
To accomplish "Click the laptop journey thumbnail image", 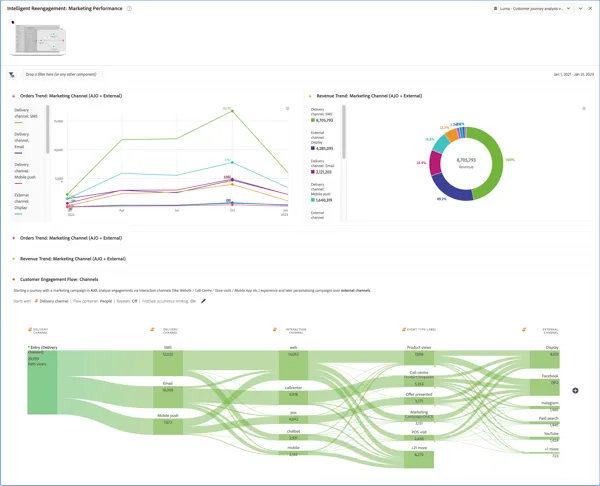I will (38, 39).
